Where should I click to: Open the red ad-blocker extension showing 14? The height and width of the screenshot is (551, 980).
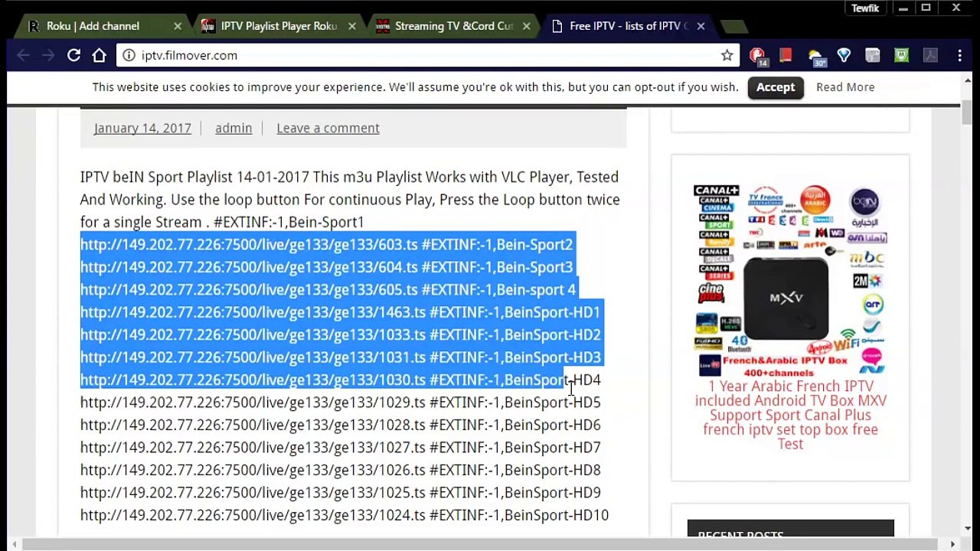click(x=757, y=56)
